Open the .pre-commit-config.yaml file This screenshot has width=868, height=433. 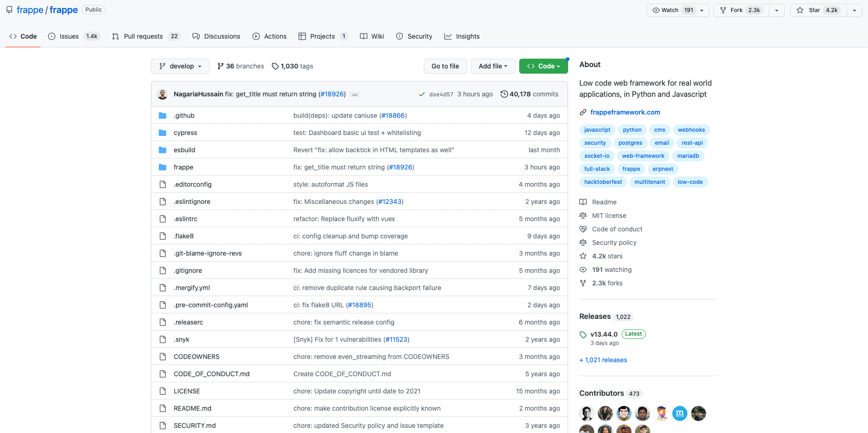(210, 305)
